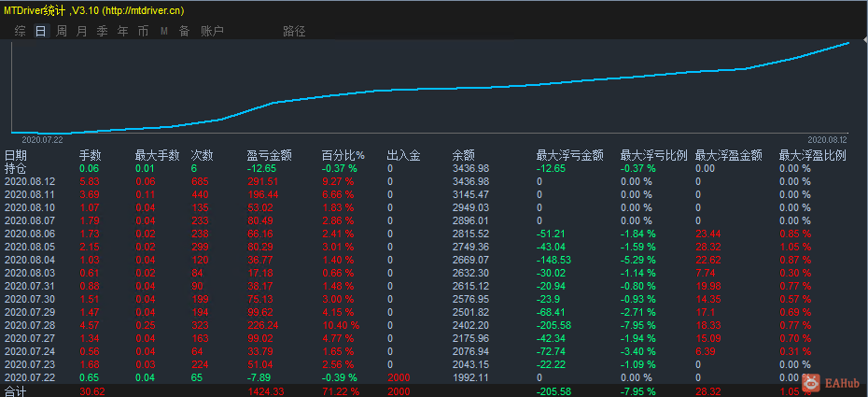Screen dimensions: 868x397
Task: Click the blue equity curve line
Action: pos(432,89)
